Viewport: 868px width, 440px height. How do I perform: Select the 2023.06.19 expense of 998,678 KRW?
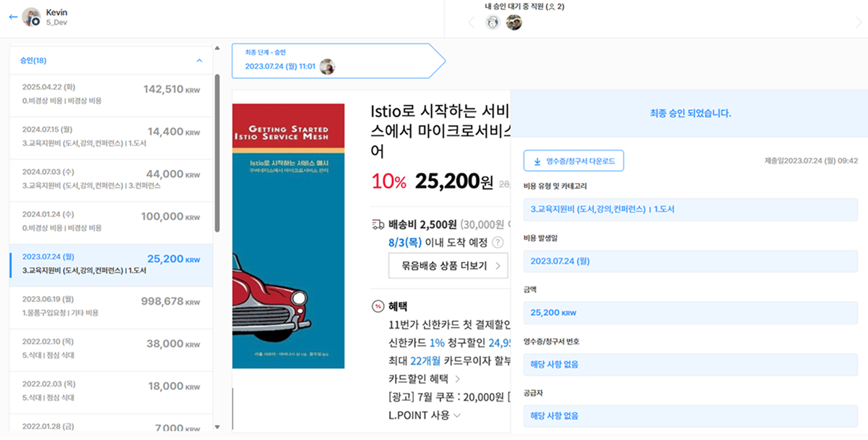[x=111, y=308]
